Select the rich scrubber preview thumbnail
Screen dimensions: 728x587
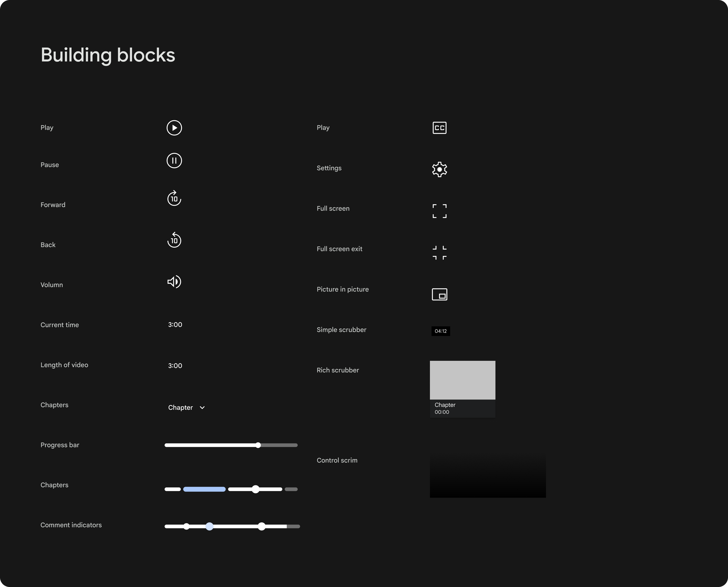coord(462,380)
